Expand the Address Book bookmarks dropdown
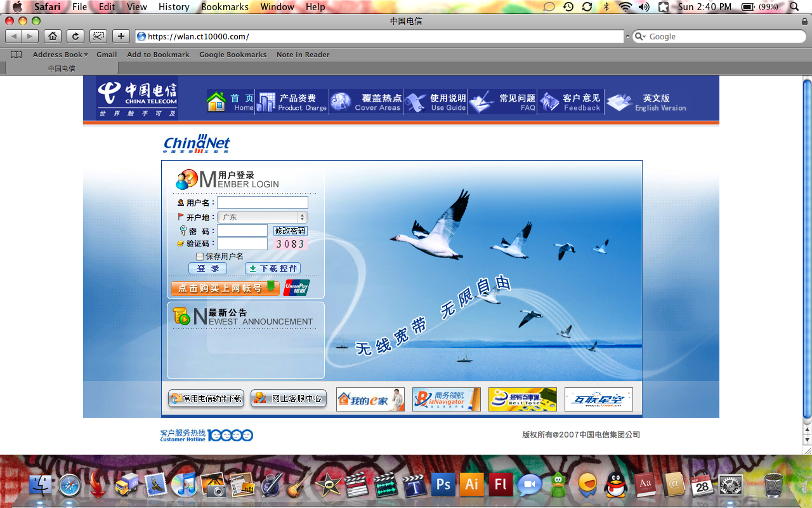812x508 pixels. point(60,55)
